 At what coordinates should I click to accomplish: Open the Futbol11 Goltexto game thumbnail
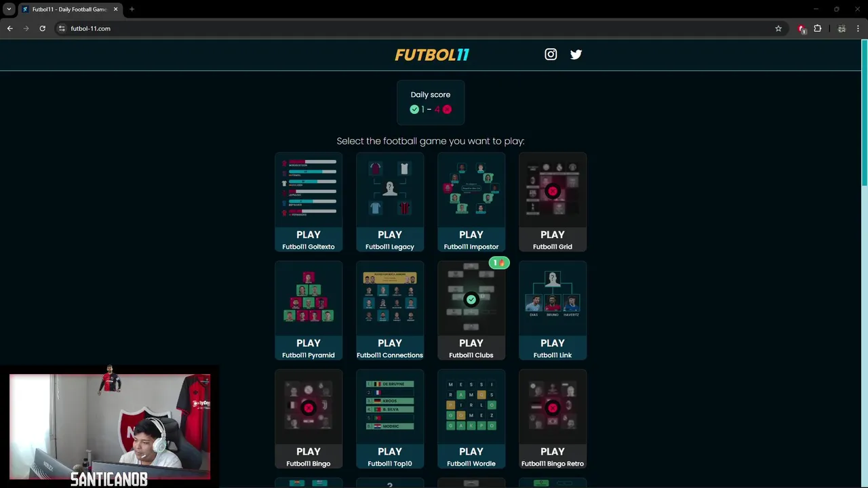pyautogui.click(x=309, y=189)
